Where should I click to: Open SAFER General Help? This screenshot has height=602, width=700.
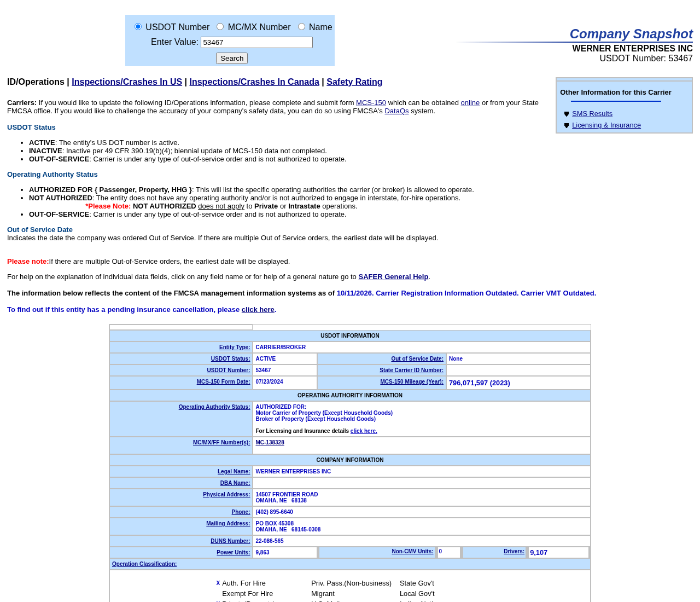(x=393, y=277)
